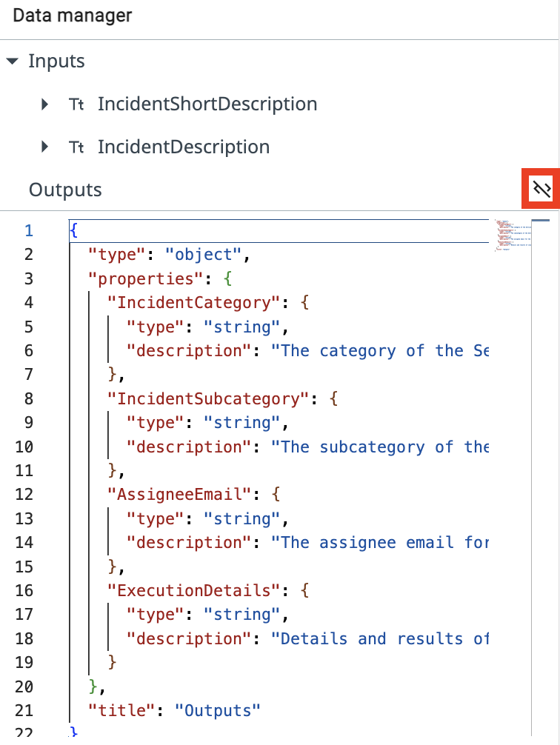This screenshot has height=745, width=560.
Task: Select the IncidentShortDescription input row
Action: pyautogui.click(x=279, y=104)
